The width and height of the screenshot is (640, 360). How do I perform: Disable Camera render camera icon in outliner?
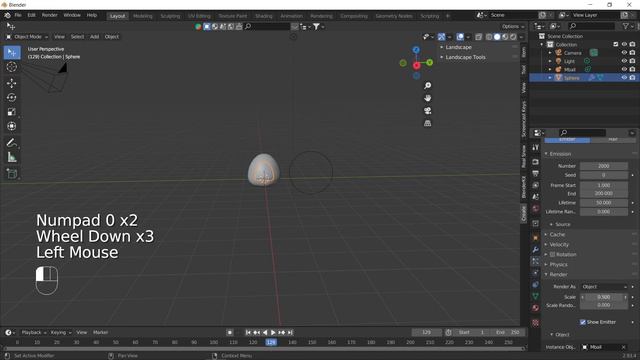[632, 53]
